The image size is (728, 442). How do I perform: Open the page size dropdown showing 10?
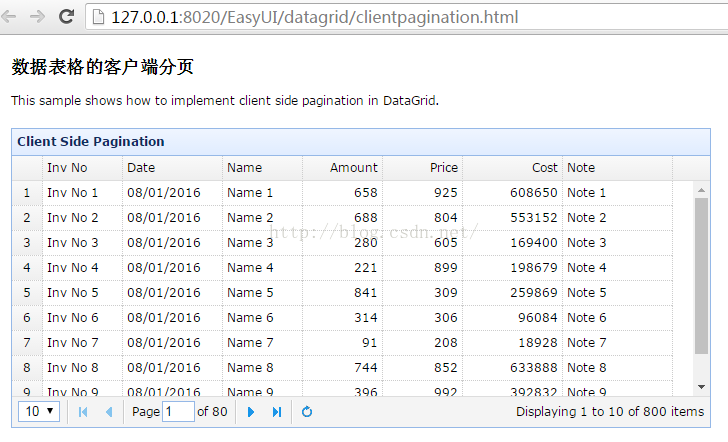point(39,412)
